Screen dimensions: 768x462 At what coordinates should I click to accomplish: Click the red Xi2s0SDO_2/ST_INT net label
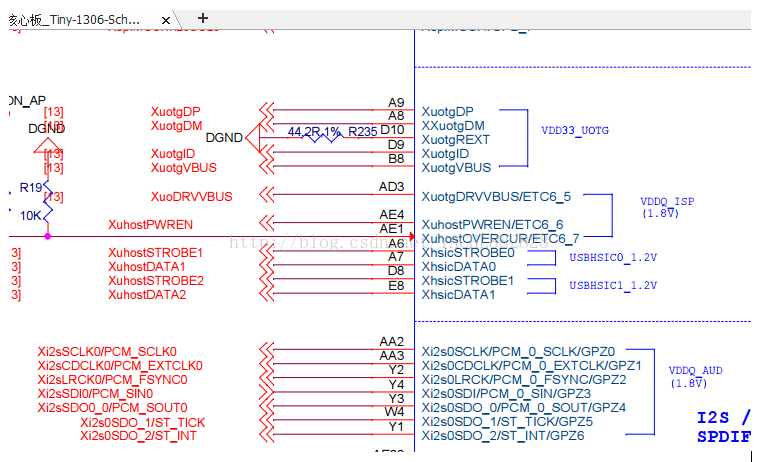pos(138,436)
